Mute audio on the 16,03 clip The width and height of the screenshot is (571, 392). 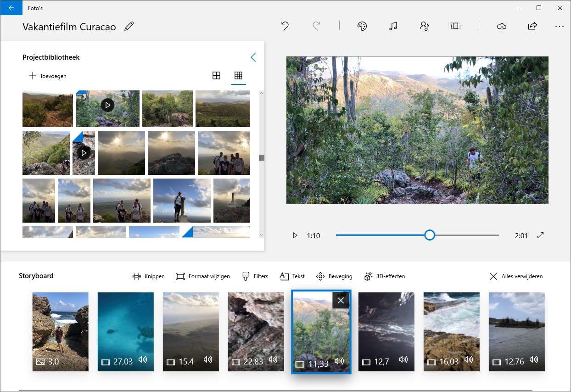click(469, 360)
